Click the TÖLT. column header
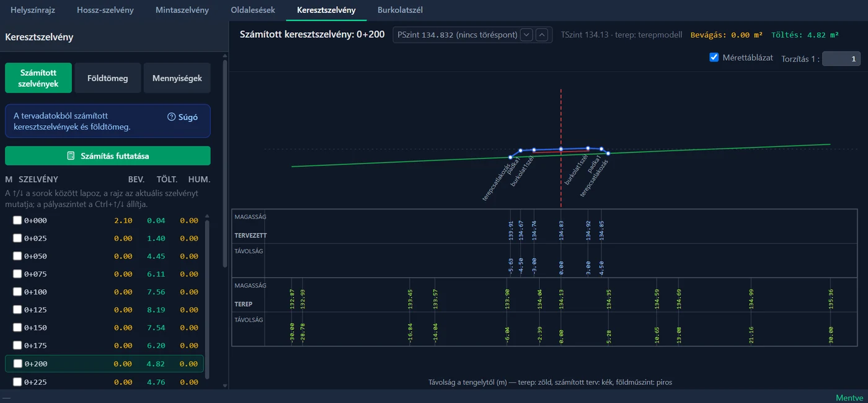 167,179
